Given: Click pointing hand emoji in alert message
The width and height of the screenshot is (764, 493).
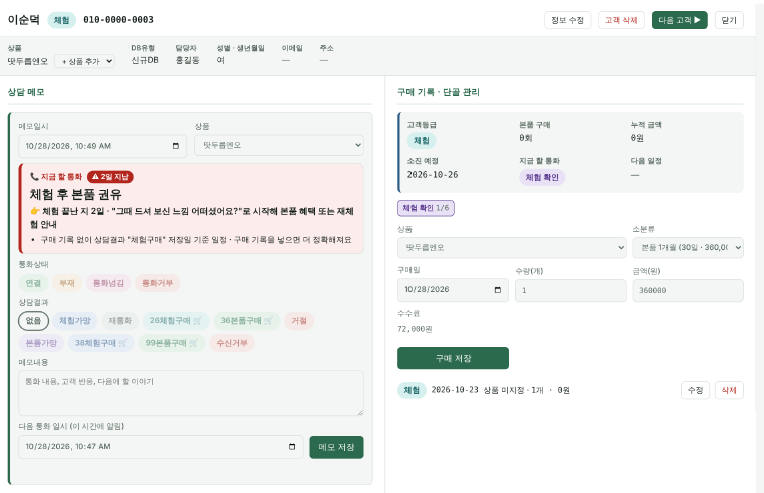Looking at the screenshot, I should (x=35, y=211).
